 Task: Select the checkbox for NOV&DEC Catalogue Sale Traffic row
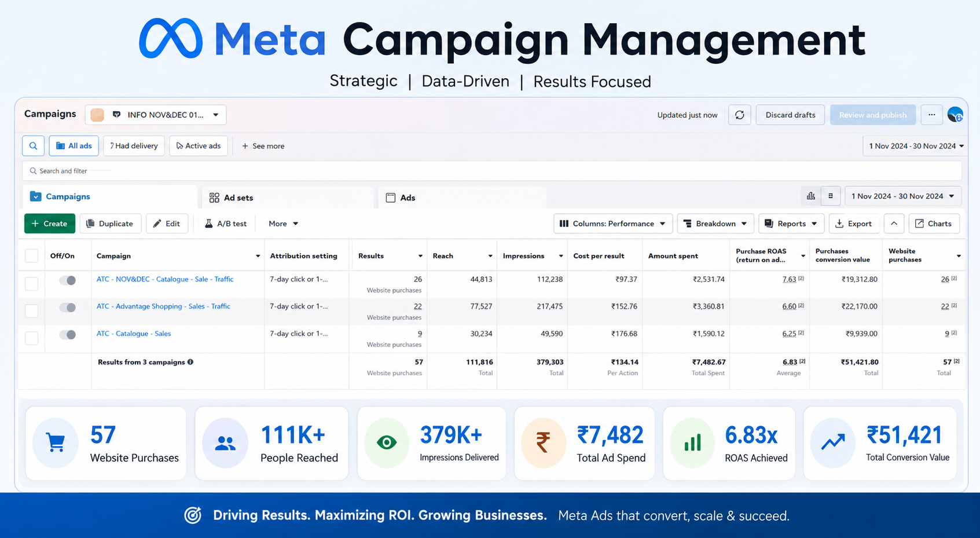tap(32, 283)
